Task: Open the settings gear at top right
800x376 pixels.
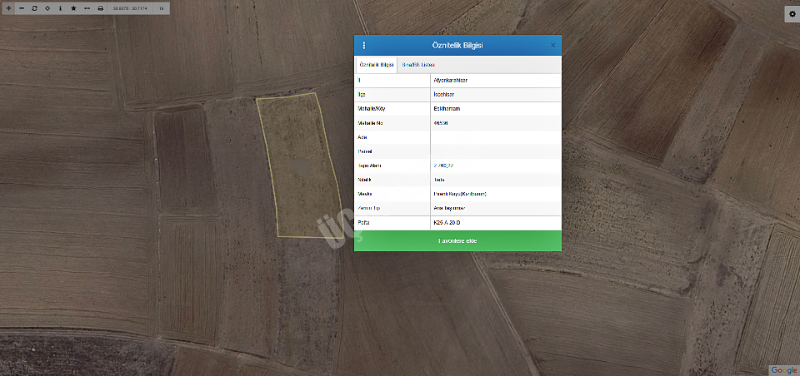Action: [x=792, y=14]
